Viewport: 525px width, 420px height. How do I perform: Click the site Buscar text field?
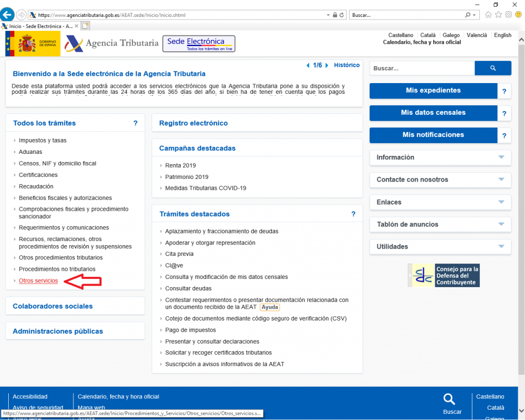[x=422, y=68]
